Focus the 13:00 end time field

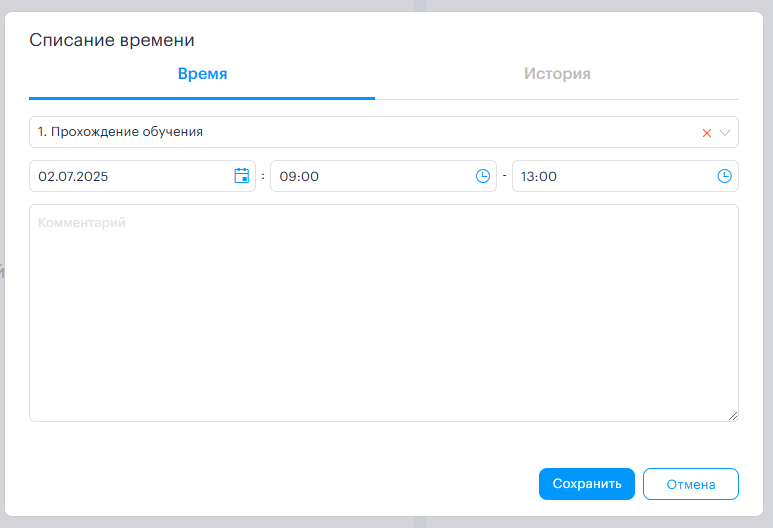coord(625,176)
